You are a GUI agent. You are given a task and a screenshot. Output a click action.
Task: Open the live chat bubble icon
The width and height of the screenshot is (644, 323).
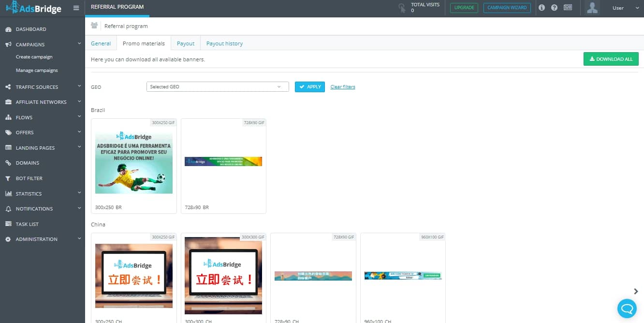627,308
